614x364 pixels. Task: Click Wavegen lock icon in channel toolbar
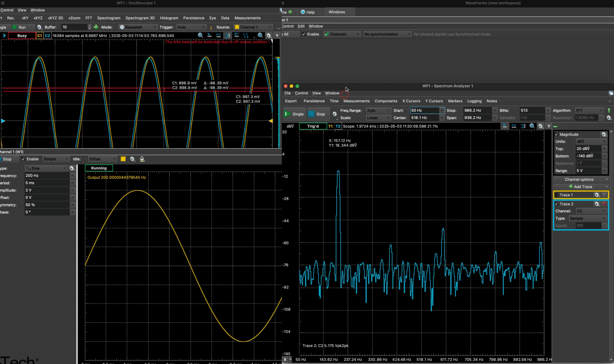pyautogui.click(x=142, y=159)
